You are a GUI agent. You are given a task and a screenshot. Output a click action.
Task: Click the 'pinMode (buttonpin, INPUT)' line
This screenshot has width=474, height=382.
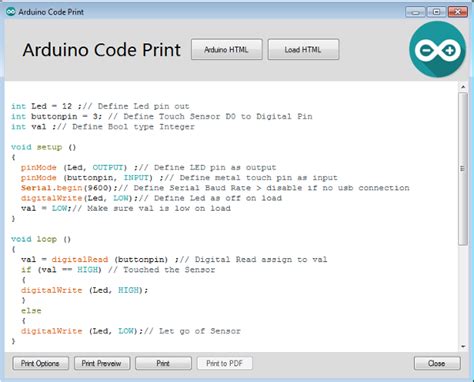[x=179, y=178]
